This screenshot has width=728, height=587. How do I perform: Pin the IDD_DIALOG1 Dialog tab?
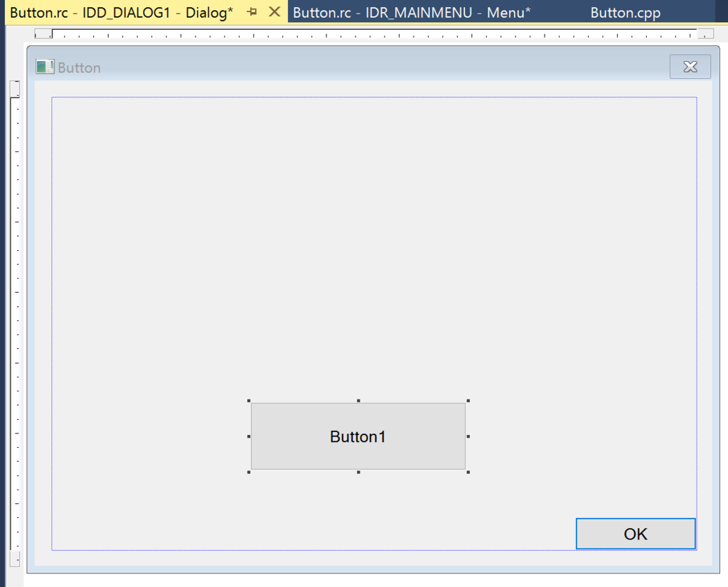(x=252, y=12)
